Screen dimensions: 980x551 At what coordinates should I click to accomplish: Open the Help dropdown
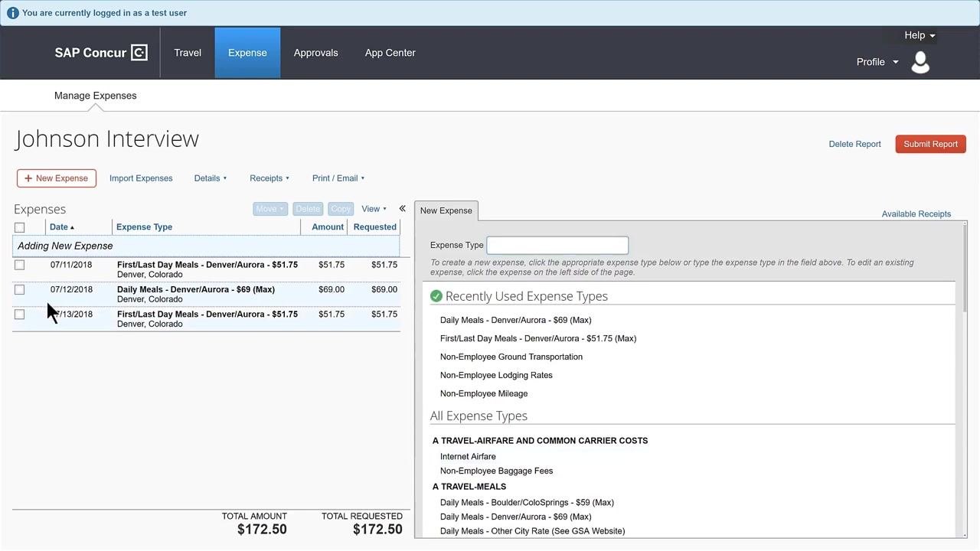point(919,35)
